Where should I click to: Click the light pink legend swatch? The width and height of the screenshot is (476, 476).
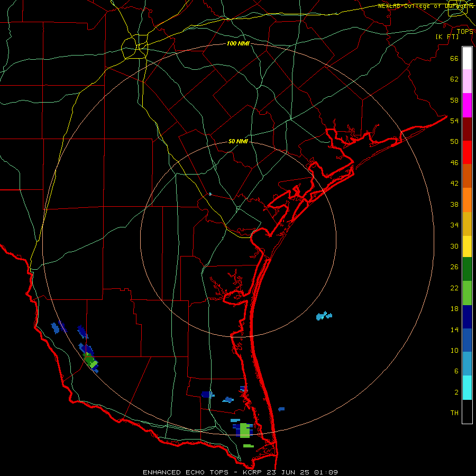click(x=467, y=81)
